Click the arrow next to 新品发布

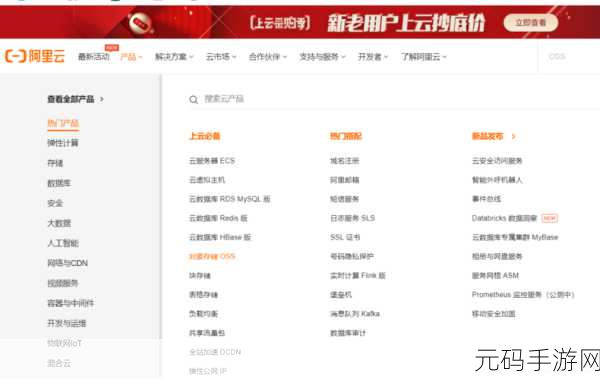(514, 136)
